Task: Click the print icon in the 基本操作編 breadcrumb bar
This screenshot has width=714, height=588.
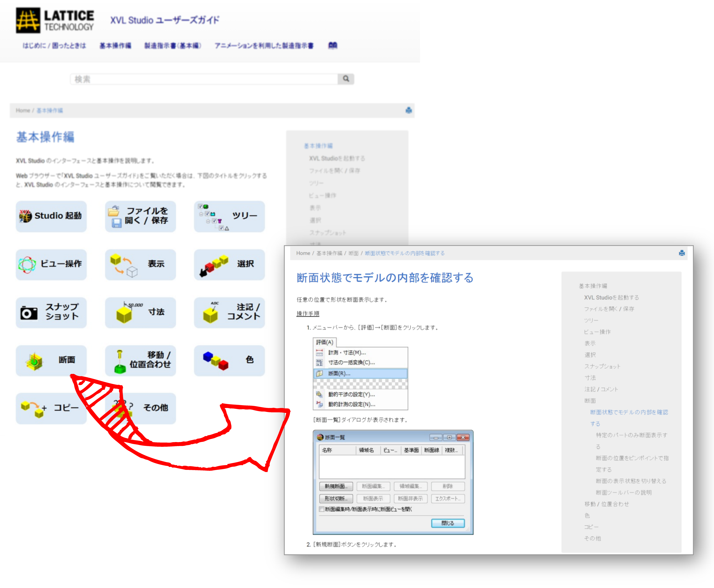Action: (x=408, y=110)
